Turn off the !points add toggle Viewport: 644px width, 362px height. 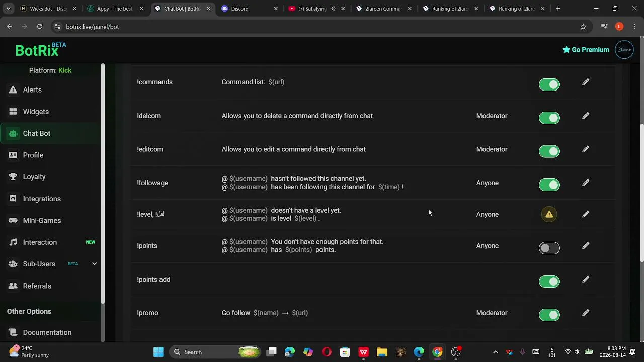point(549,281)
